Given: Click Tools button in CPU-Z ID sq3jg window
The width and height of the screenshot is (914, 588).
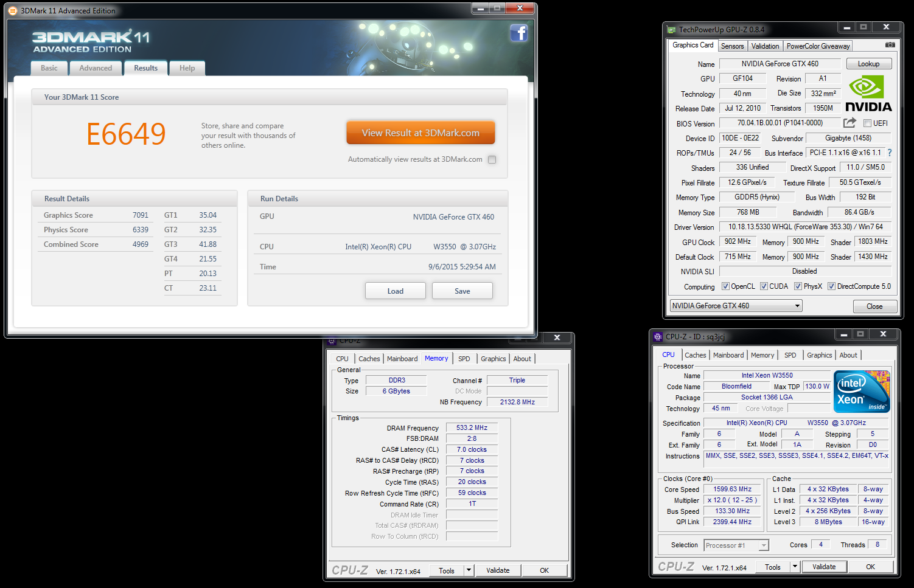Looking at the screenshot, I should pyautogui.click(x=773, y=567).
